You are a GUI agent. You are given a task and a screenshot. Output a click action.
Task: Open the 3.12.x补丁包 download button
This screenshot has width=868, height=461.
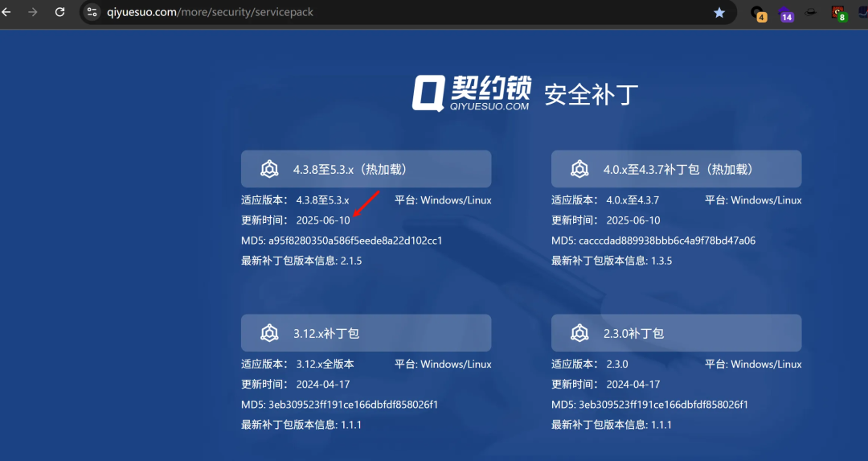(366, 333)
